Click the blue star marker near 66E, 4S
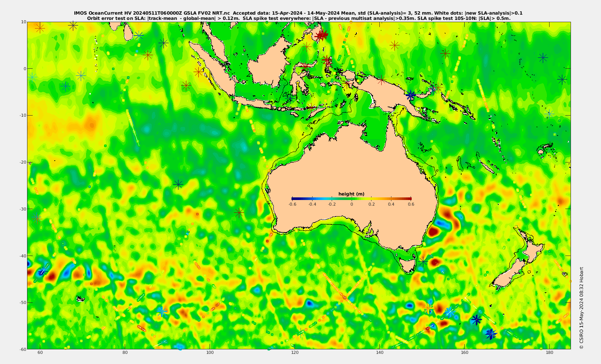The image size is (601, 364). click(66, 87)
